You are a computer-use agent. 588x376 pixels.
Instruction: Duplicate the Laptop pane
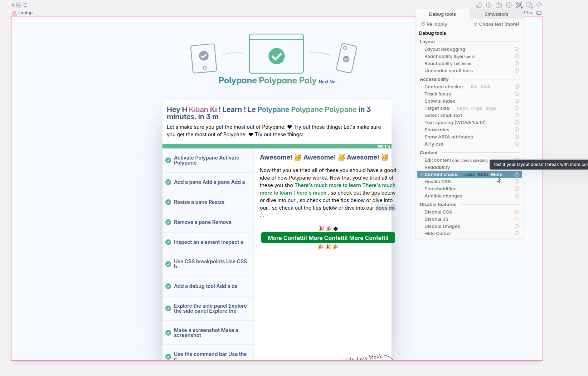19,5
